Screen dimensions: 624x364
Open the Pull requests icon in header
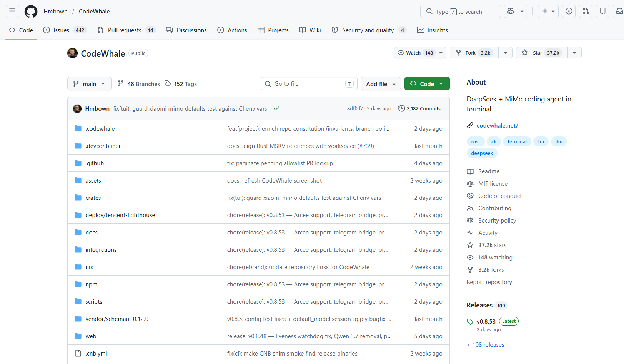click(x=586, y=12)
